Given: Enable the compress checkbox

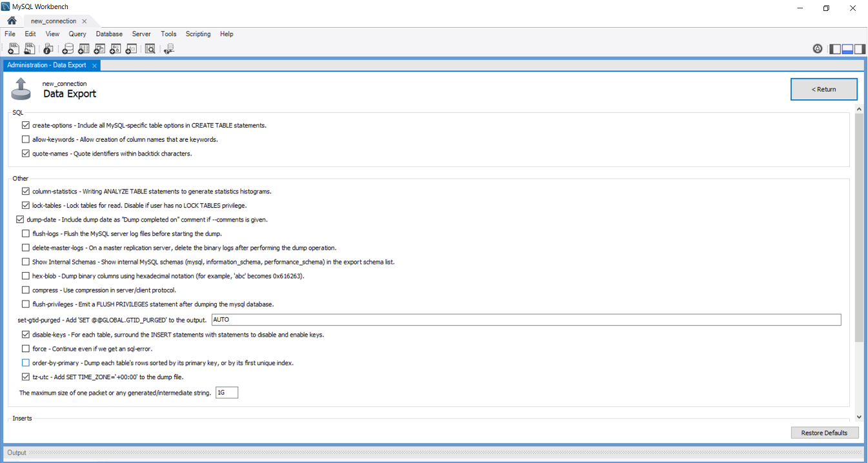Looking at the screenshot, I should (x=26, y=290).
